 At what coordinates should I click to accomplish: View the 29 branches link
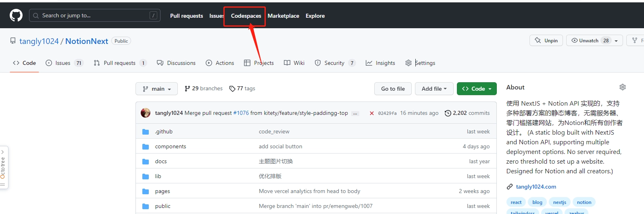[x=203, y=88]
